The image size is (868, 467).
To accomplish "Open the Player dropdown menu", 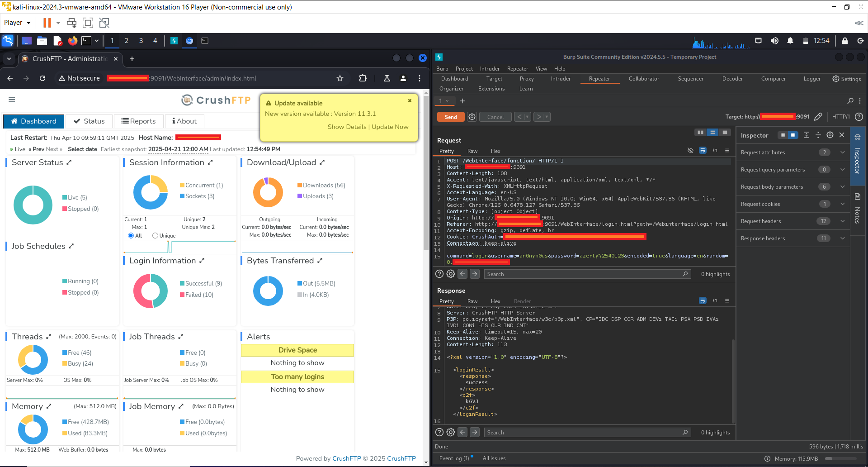I will click(18, 23).
